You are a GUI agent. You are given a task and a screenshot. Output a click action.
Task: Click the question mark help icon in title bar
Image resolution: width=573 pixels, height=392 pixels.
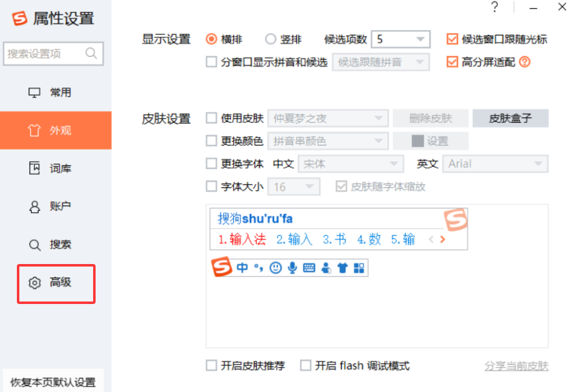tap(494, 7)
